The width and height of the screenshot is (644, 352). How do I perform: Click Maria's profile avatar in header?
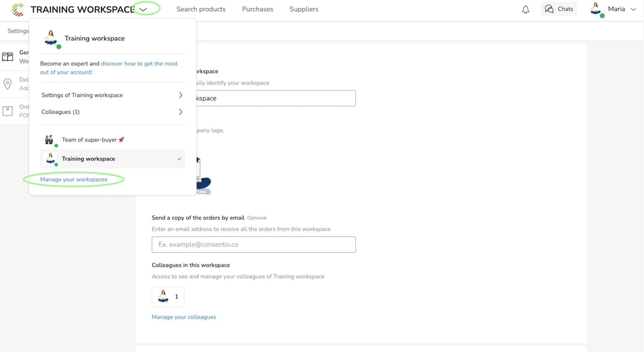[x=596, y=9]
